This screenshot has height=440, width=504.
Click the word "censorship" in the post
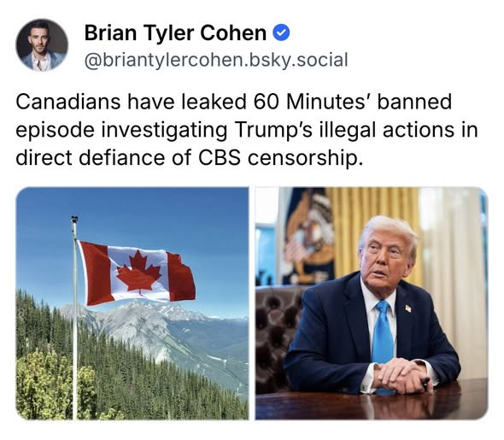click(302, 158)
